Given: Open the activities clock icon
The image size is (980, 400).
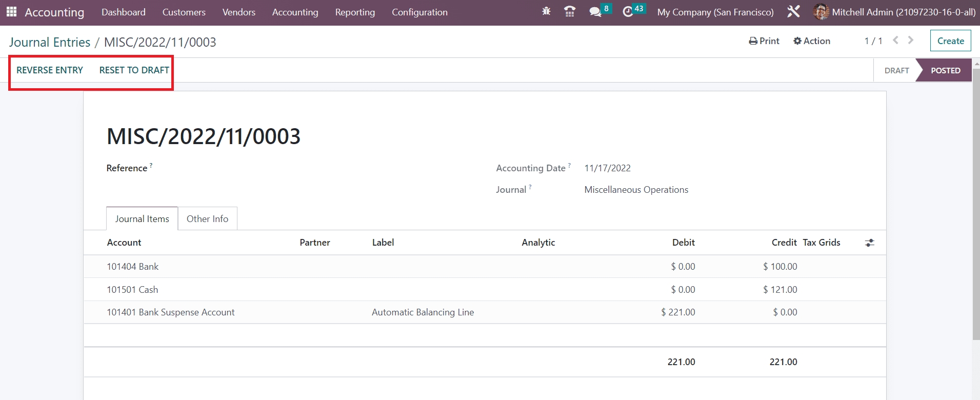Looking at the screenshot, I should (628, 12).
